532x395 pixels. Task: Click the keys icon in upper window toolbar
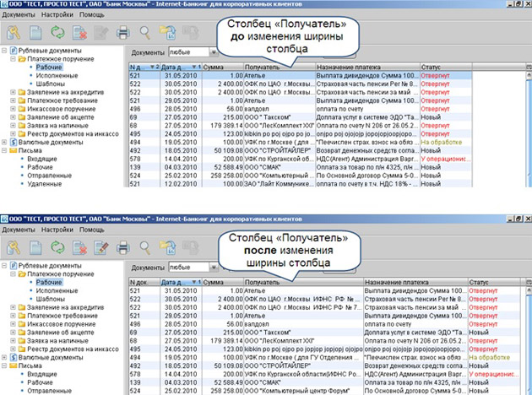[14, 33]
